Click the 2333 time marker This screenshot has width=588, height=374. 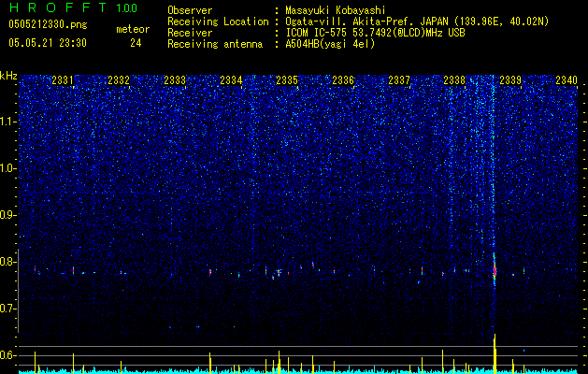tap(175, 79)
